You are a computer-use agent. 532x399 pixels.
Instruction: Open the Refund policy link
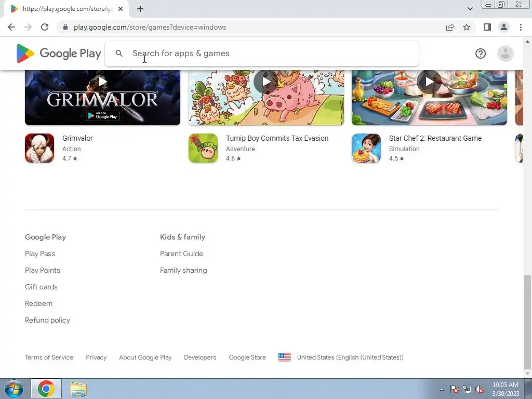pyautogui.click(x=47, y=320)
